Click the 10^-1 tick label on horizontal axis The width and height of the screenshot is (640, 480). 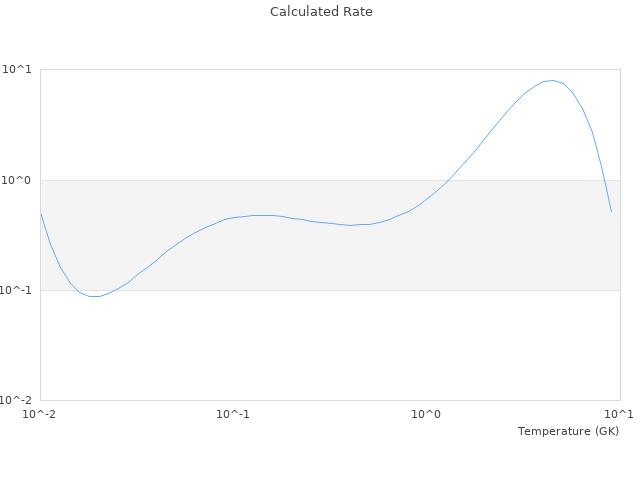click(233, 414)
